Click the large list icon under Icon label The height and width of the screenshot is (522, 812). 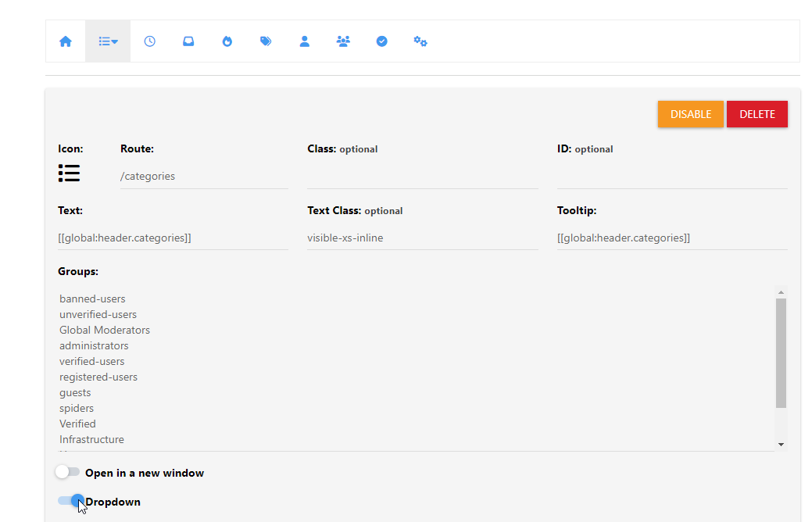(x=69, y=173)
